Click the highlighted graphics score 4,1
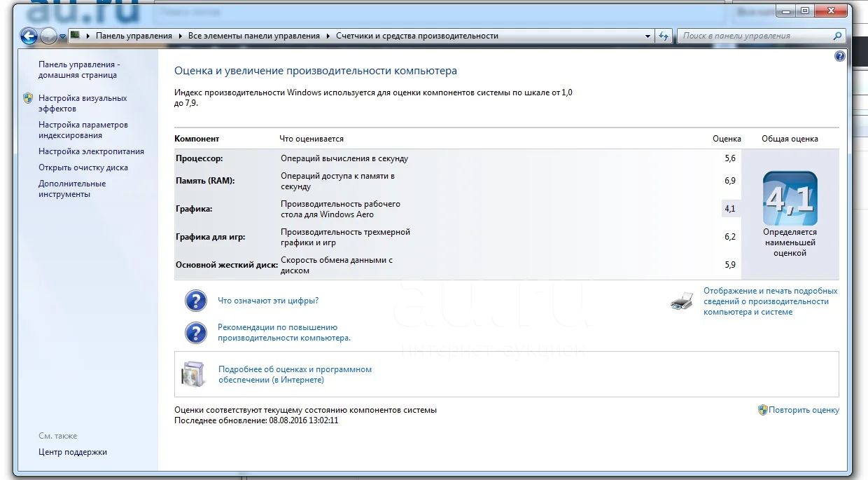Image resolution: width=868 pixels, height=480 pixels. pyautogui.click(x=730, y=209)
